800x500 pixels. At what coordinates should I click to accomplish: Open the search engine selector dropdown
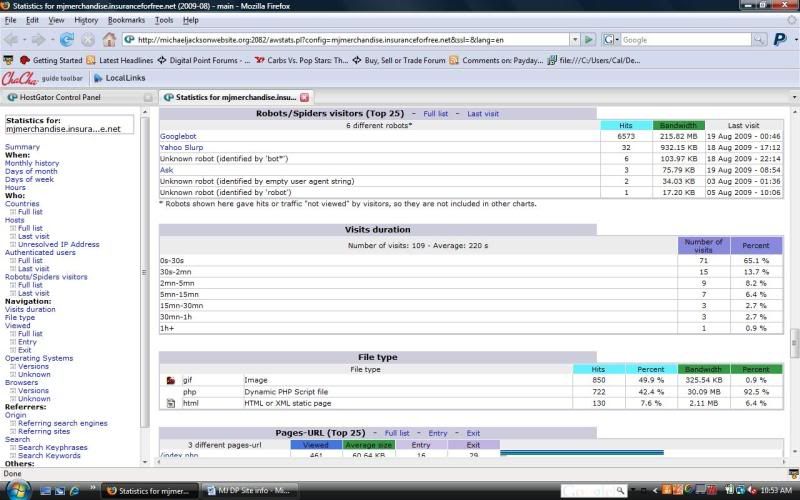pyautogui.click(x=611, y=39)
